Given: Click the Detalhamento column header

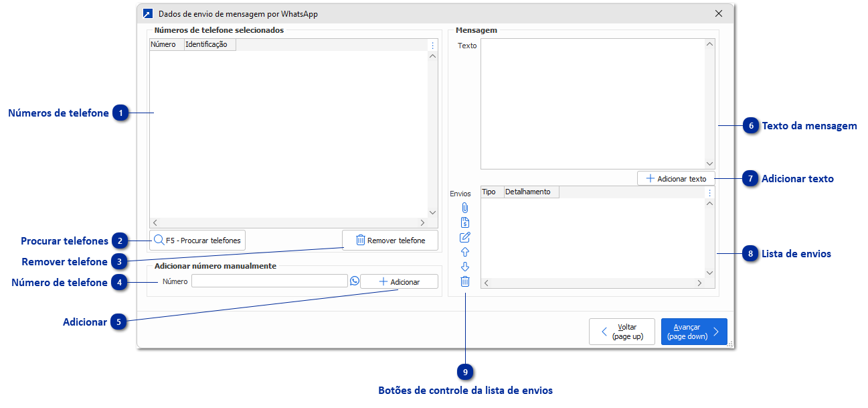Looking at the screenshot, I should point(531,192).
